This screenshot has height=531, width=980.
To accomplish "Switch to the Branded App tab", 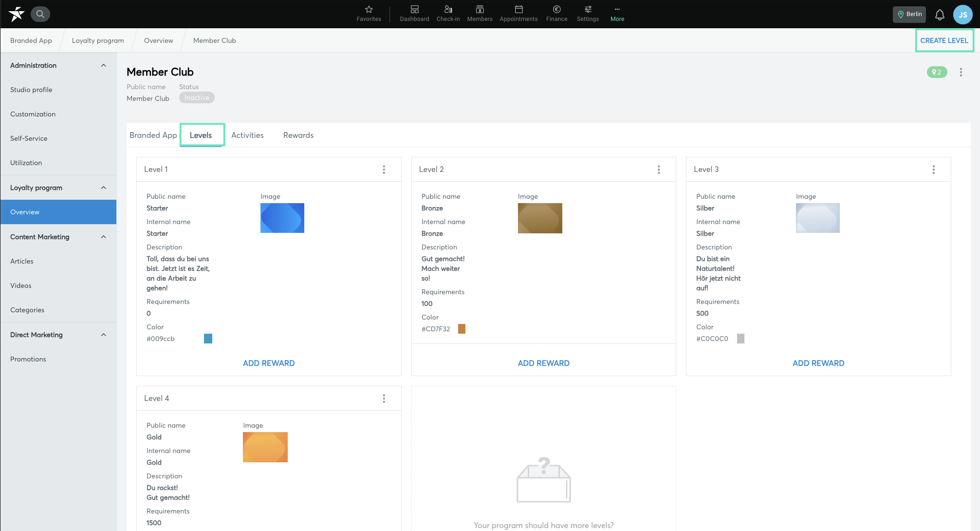I will coord(153,135).
